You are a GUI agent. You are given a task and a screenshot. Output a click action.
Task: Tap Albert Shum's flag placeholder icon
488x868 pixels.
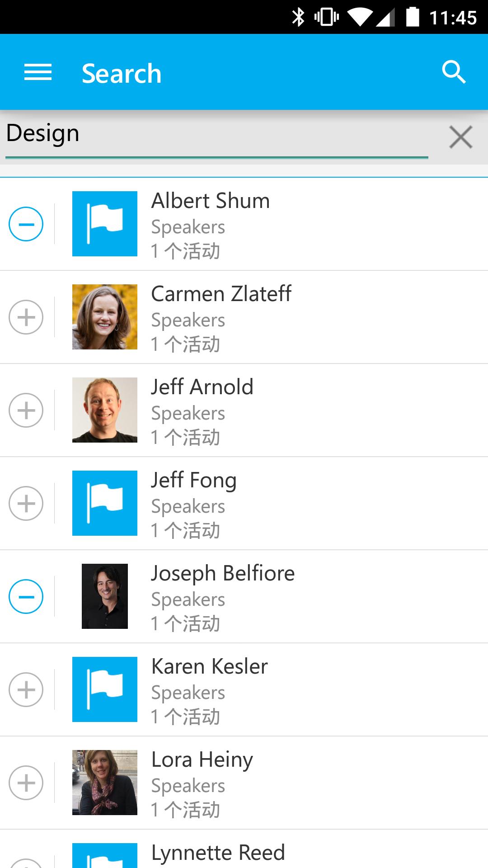pos(105,224)
